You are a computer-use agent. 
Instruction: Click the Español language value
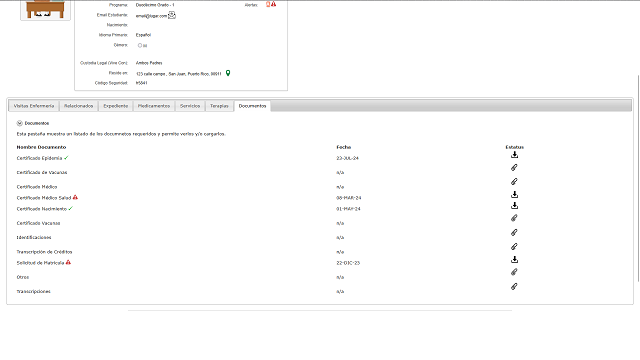tap(143, 35)
